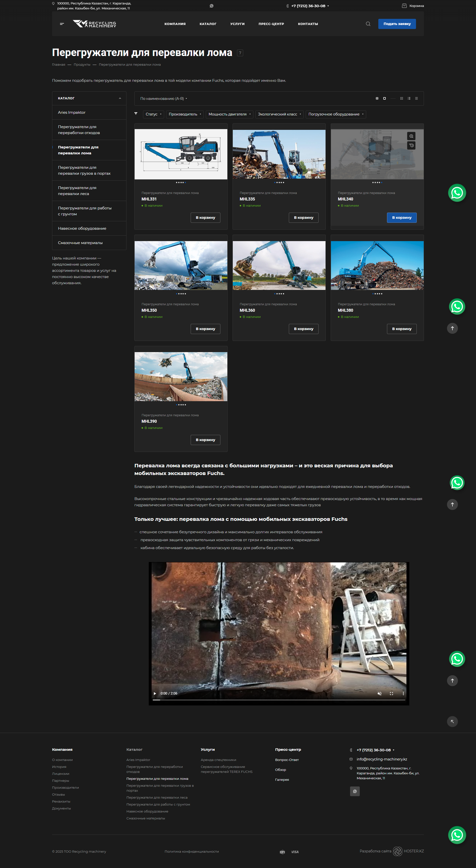Open the ПРЕСС-ЦЕНТР menu
This screenshot has width=476, height=868.
click(271, 24)
